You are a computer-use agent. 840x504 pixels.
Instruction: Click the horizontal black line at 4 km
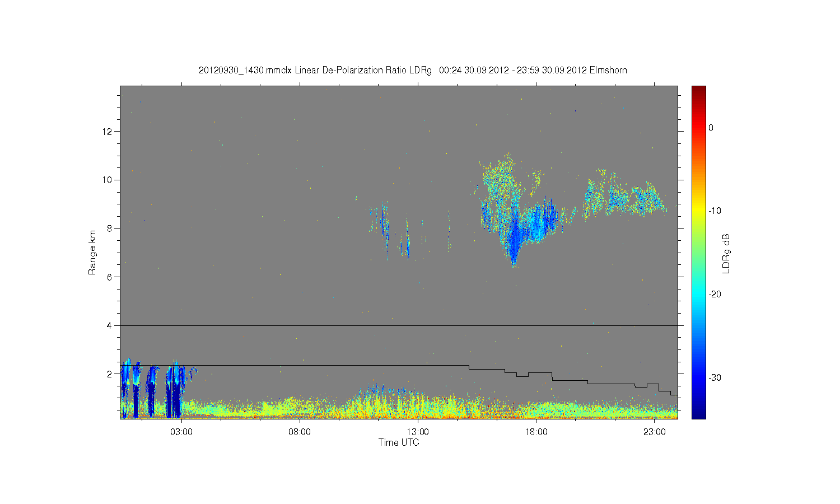pos(399,325)
